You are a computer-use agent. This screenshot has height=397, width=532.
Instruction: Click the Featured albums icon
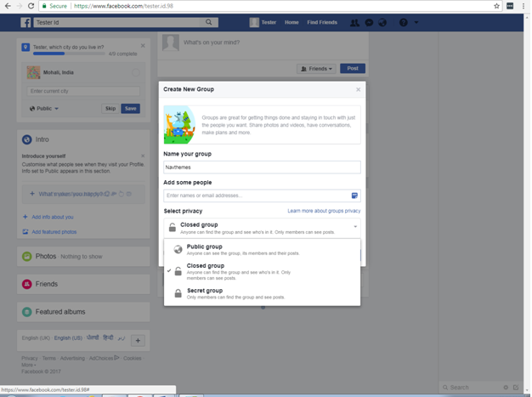coord(27,311)
